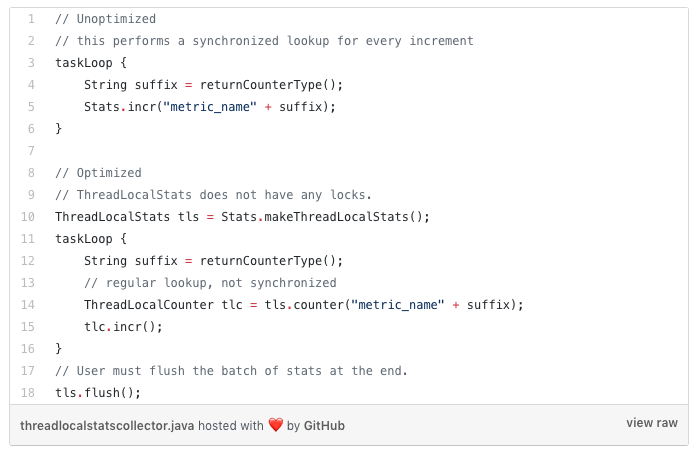Screen dimensions: 696x455
Task: Click the tlc.incr() statement
Action: click(x=123, y=327)
